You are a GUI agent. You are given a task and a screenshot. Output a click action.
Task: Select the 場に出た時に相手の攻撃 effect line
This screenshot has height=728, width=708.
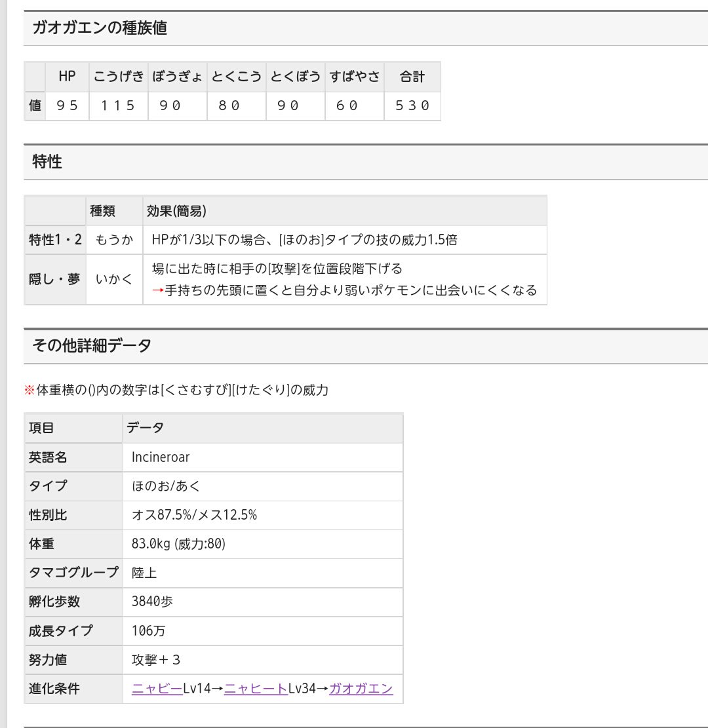[277, 269]
